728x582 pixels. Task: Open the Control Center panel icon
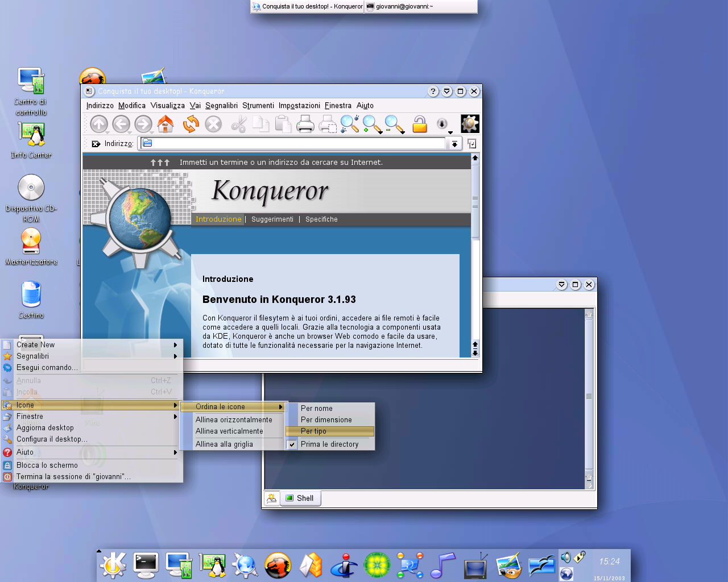click(x=179, y=565)
